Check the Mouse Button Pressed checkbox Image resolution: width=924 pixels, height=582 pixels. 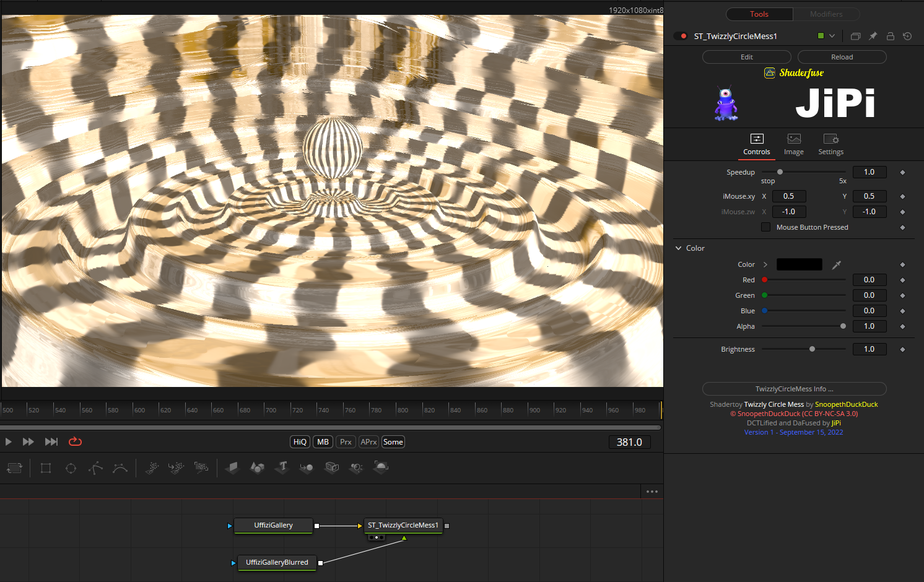[x=765, y=227]
